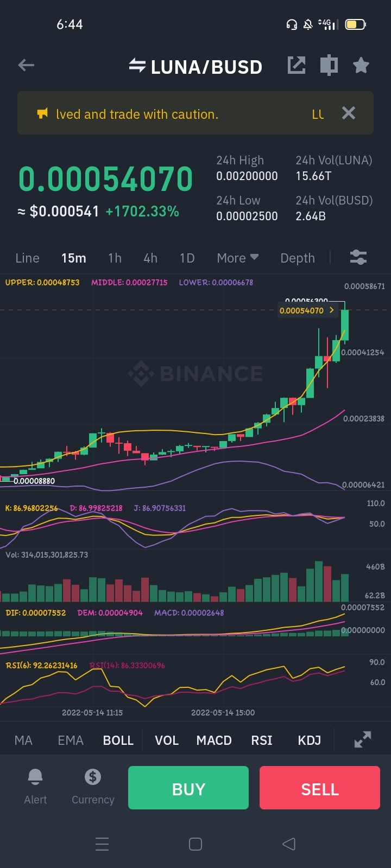Tap the green BUY button
This screenshot has width=391, height=868.
click(x=188, y=788)
